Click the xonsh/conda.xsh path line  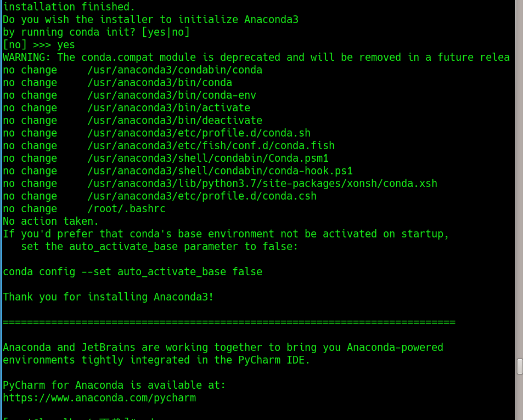click(262, 184)
